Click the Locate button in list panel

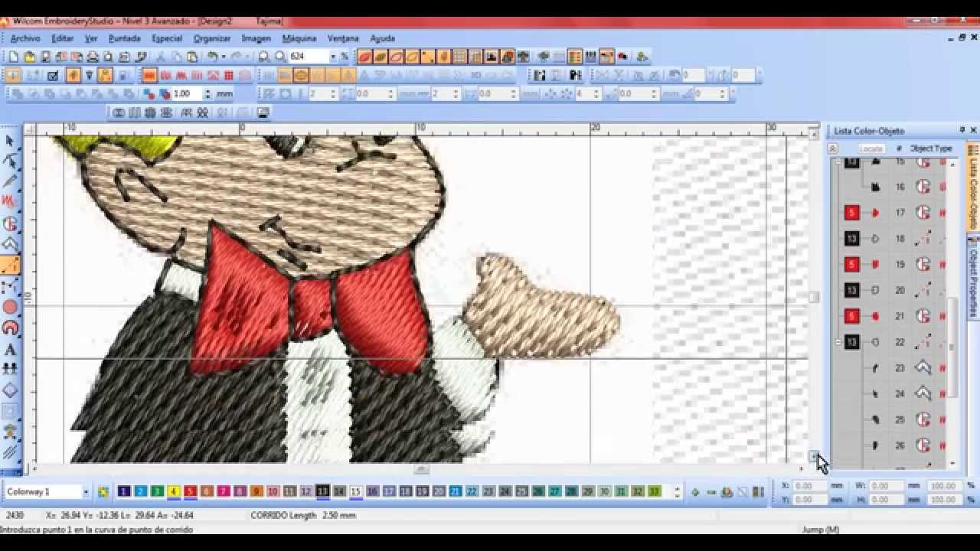click(x=871, y=148)
